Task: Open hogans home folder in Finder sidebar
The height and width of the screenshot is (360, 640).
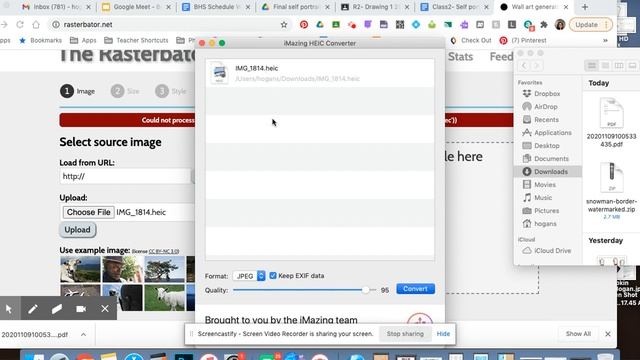Action: click(x=545, y=224)
